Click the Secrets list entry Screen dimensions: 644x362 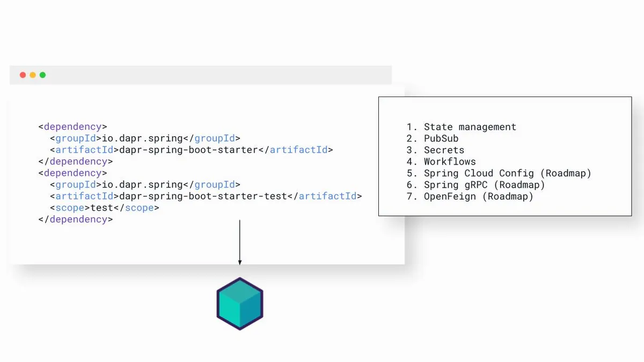click(444, 150)
